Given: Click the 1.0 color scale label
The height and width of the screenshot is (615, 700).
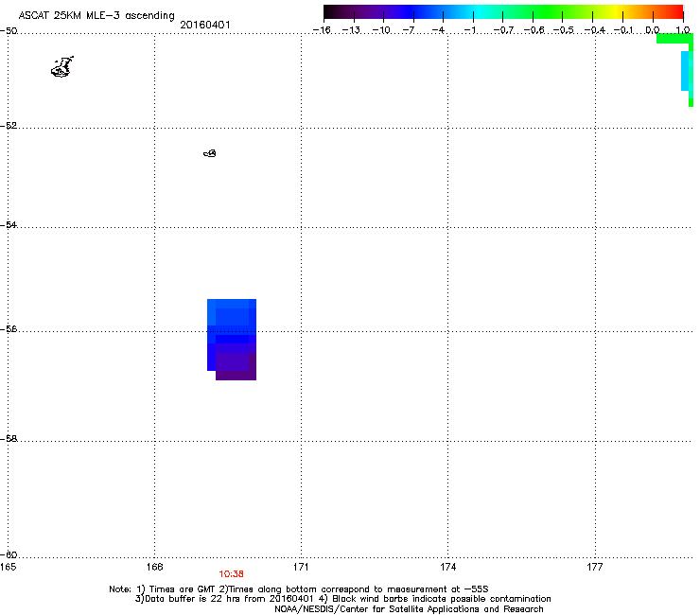Looking at the screenshot, I should tap(683, 30).
